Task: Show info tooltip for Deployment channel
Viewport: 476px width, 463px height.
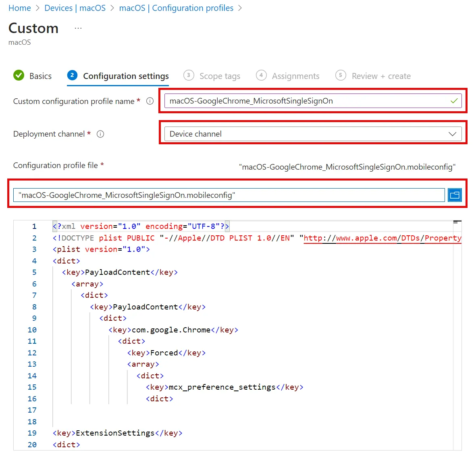Action: (x=100, y=134)
